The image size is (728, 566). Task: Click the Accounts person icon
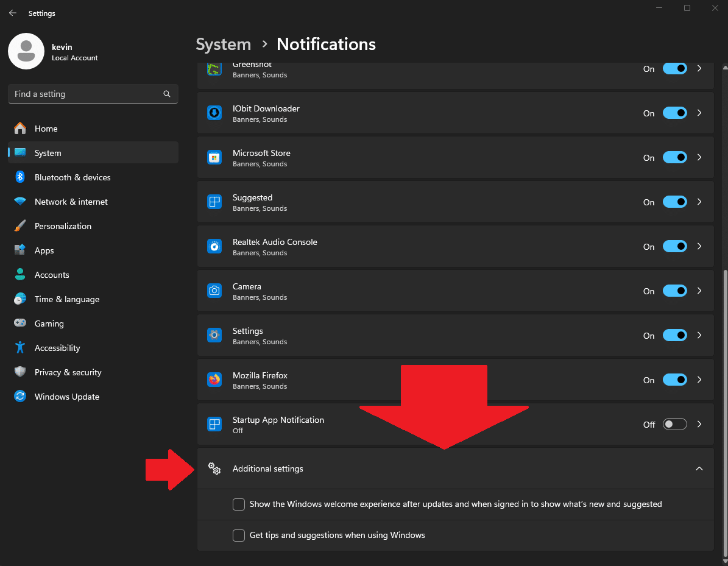(20, 274)
